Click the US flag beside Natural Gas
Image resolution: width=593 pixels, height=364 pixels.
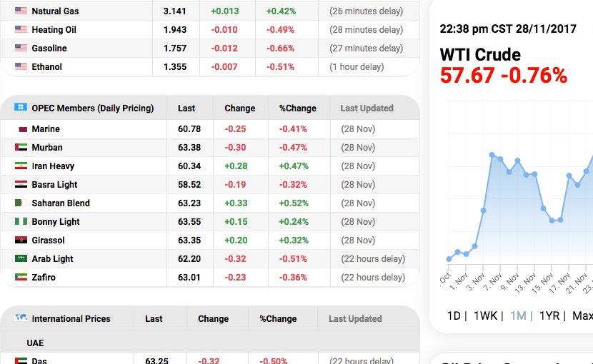[x=21, y=11]
